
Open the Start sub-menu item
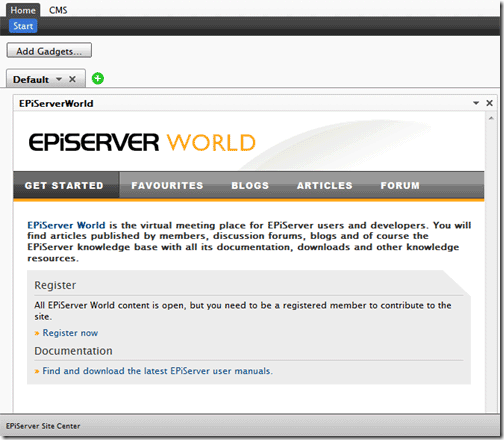click(x=23, y=26)
